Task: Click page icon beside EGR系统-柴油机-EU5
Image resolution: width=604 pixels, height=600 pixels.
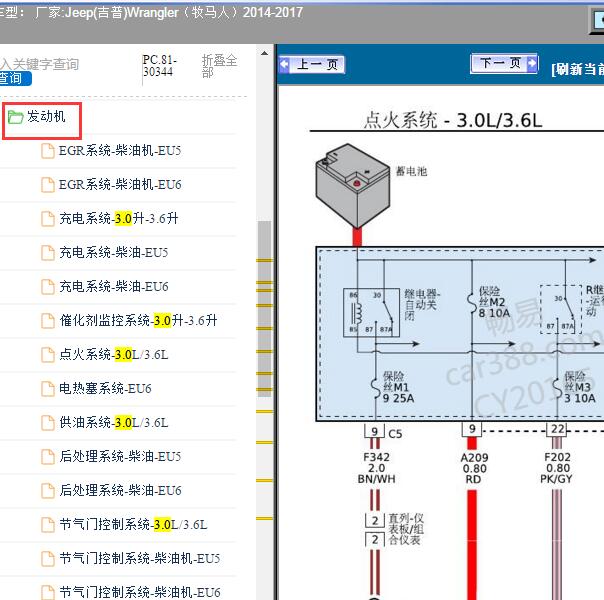Action: pos(48,151)
